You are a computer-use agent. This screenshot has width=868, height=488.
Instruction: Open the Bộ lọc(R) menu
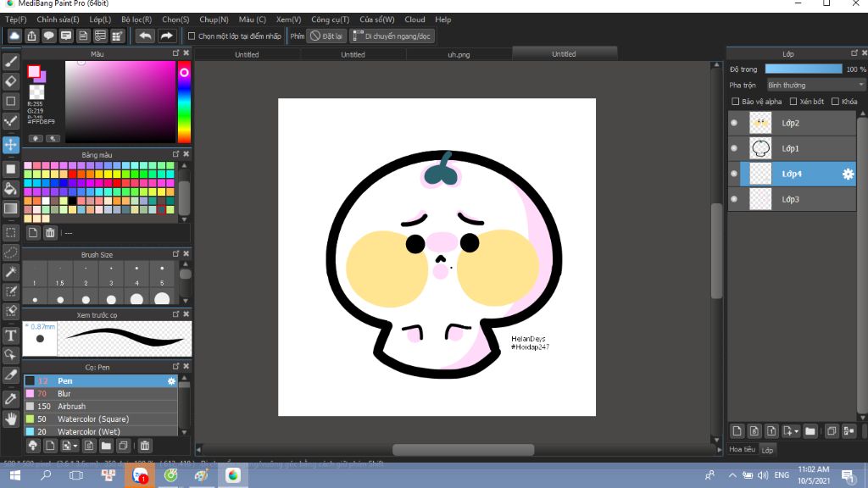(x=136, y=19)
